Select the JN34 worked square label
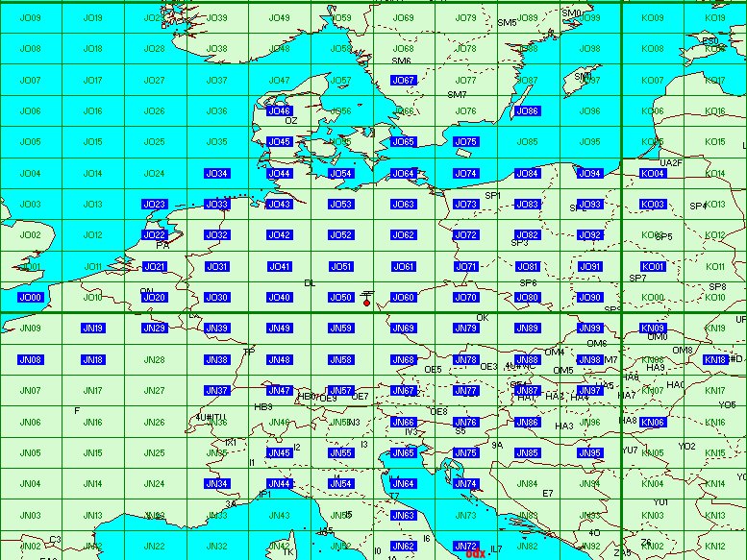Image resolution: width=747 pixels, height=560 pixels. 216,484
